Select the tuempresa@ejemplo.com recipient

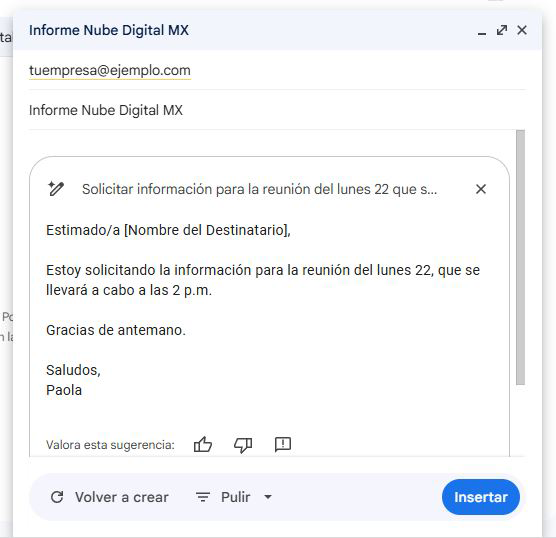(110, 70)
